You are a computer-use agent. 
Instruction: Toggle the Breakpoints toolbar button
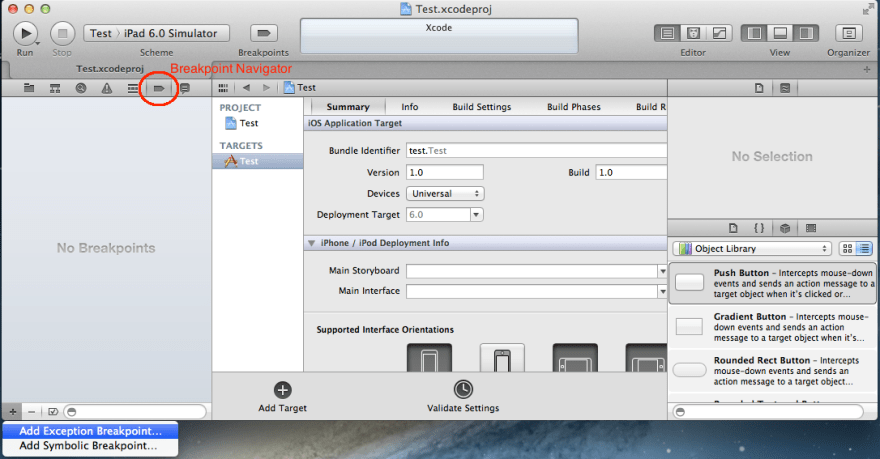coord(263,33)
